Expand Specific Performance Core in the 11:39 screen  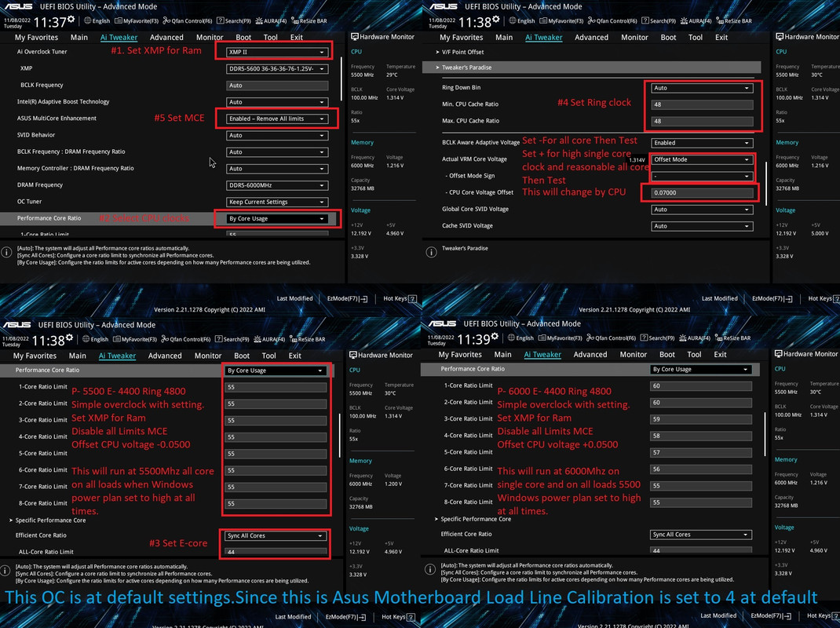pos(473,519)
